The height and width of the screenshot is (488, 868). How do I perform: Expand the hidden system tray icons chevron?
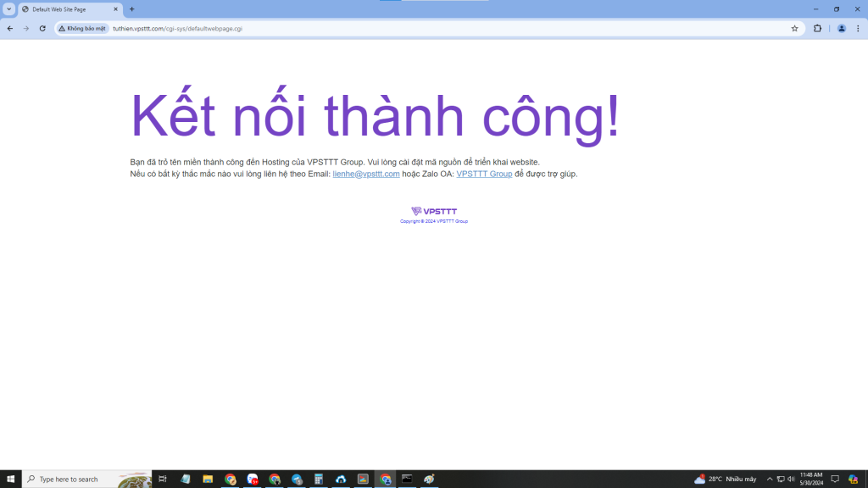pos(770,480)
